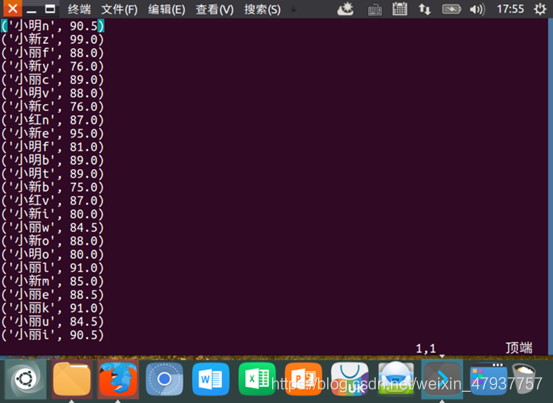Click the line ('小新m', 85.0)
553x403 pixels.
[53, 281]
